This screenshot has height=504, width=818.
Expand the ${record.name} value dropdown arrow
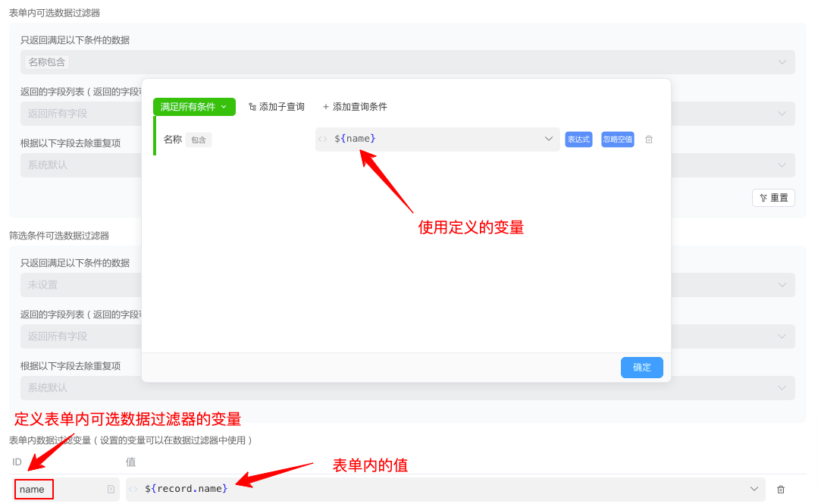click(x=754, y=490)
